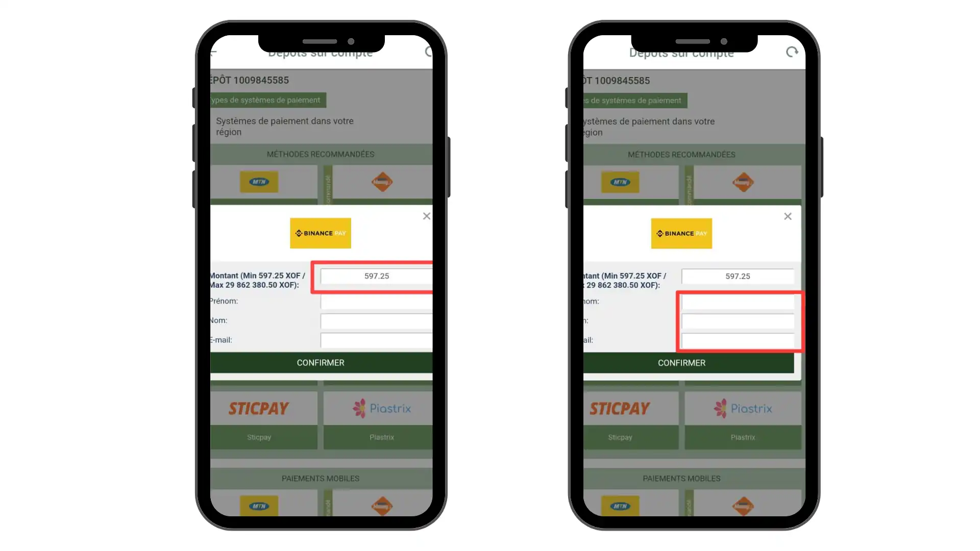Image resolution: width=980 pixels, height=551 pixels.
Task: Select MÉTHODES RECOMMANDÉES tab section
Action: point(321,154)
